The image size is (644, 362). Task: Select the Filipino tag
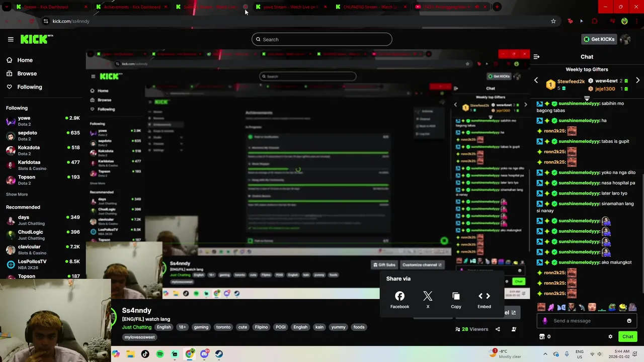(x=261, y=327)
